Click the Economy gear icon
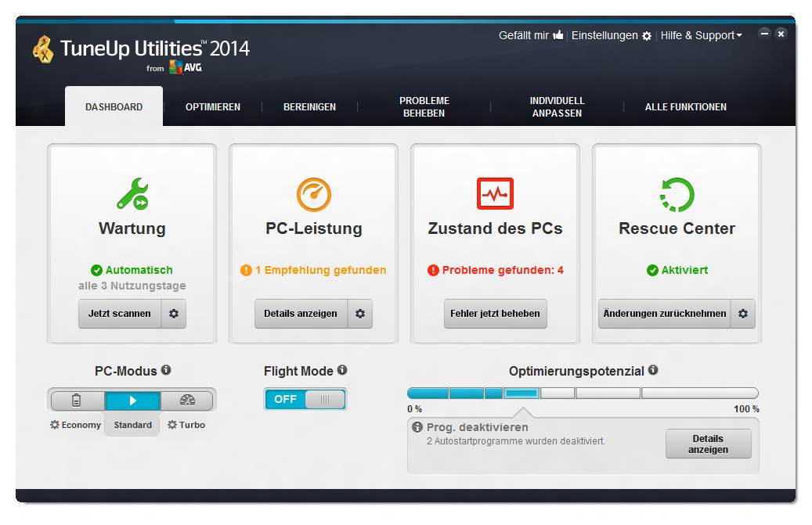The height and width of the screenshot is (525, 812). click(54, 425)
